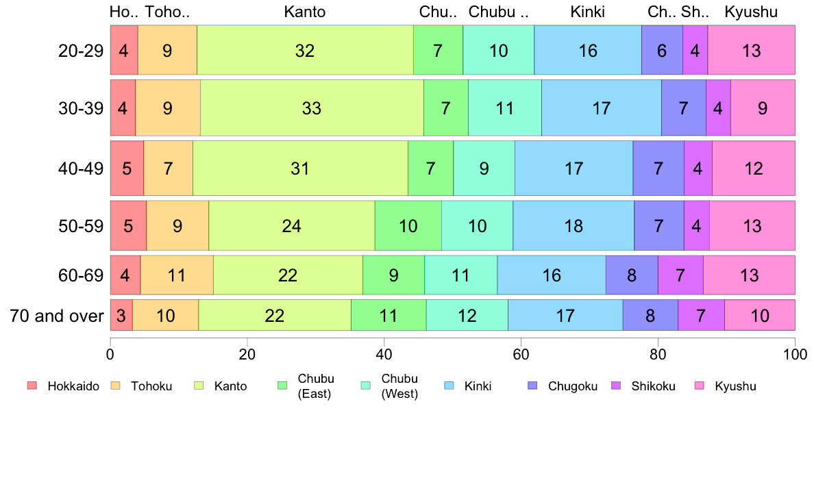Click the Kanto yellow-green legend swatch
This screenshot has width=814, height=504.
(x=199, y=386)
